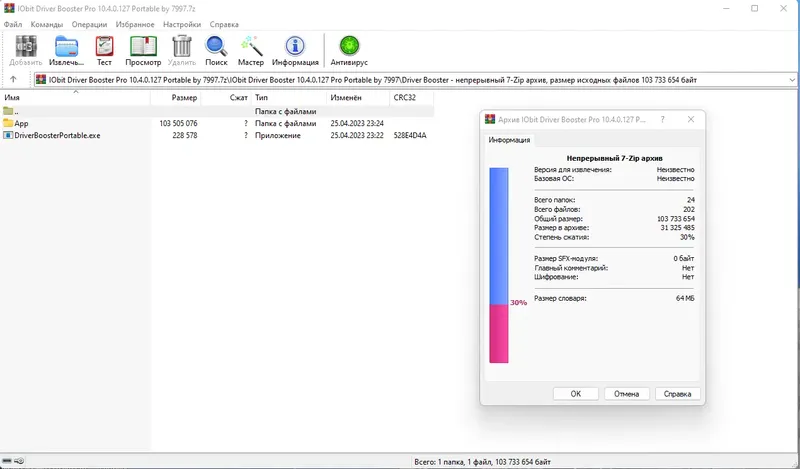The image size is (800, 469).
Task: Open the Операции menu
Action: click(x=89, y=24)
